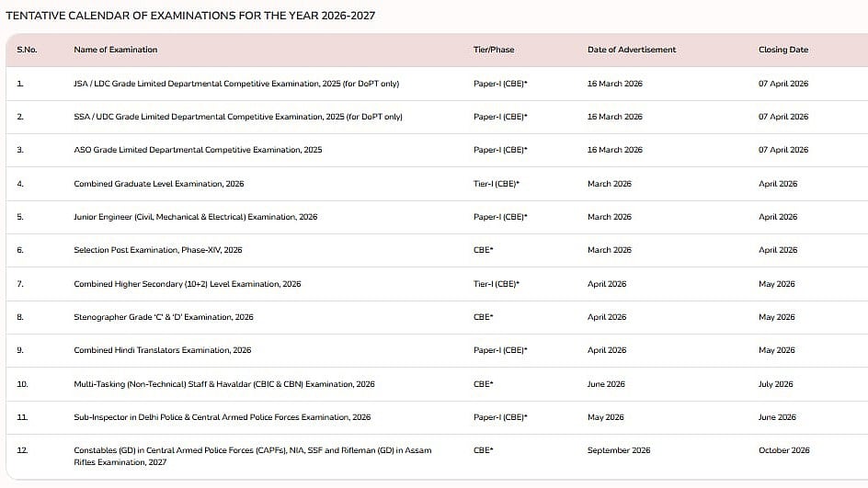Click the JSA / LDC Grade Limited Departmental Examination
This screenshot has width=868, height=488.
click(235, 84)
